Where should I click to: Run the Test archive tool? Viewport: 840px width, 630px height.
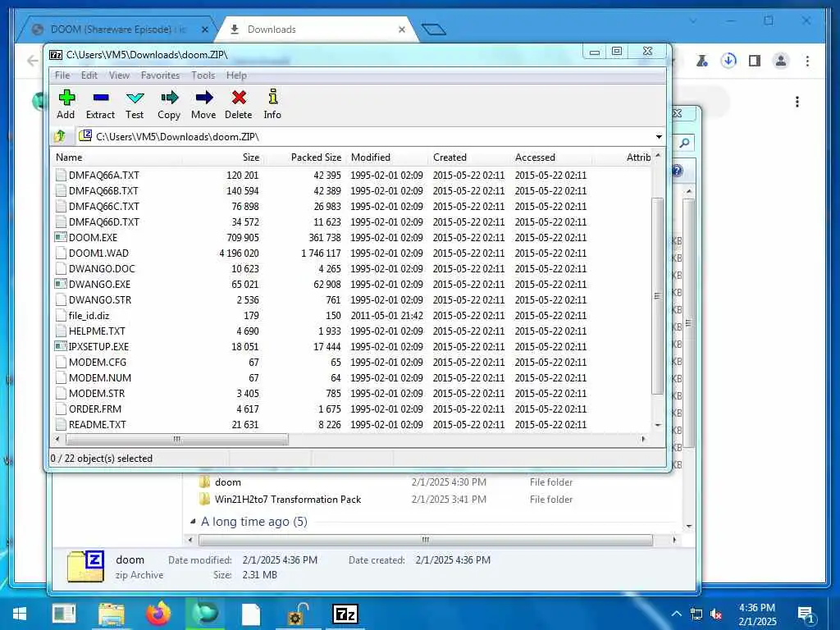pos(135,98)
